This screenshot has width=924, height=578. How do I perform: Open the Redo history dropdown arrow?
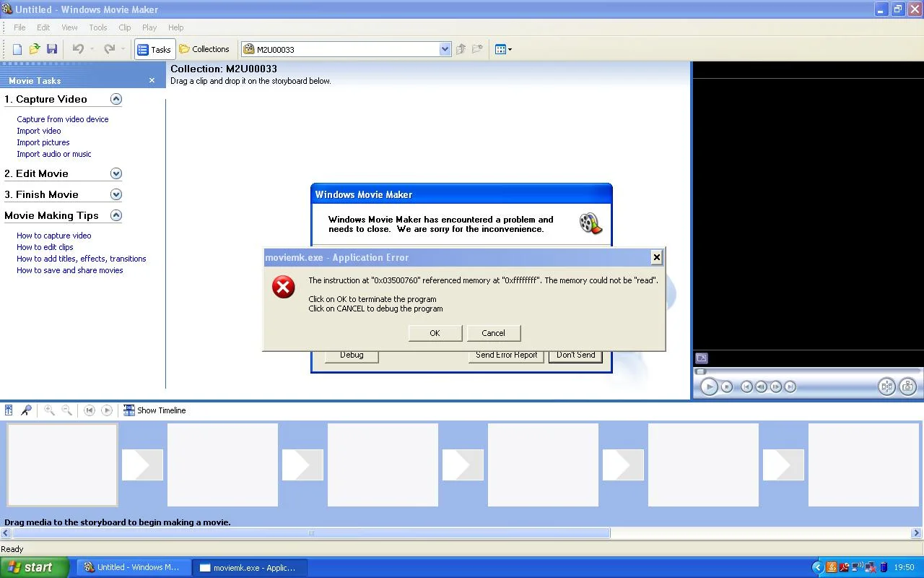pos(123,49)
